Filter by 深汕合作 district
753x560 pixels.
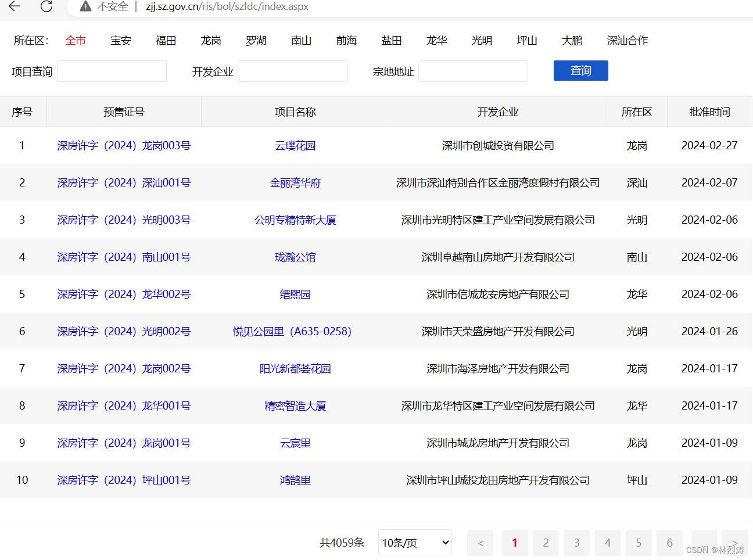coord(627,41)
